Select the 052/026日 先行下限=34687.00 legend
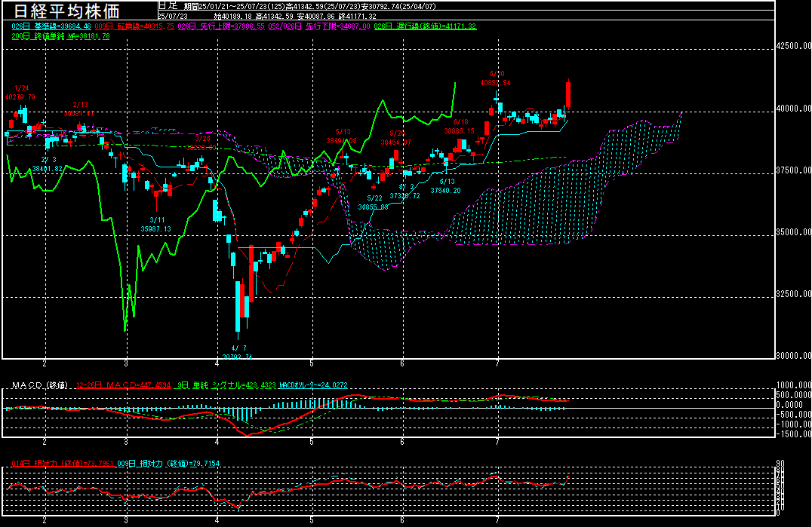This screenshot has width=812, height=527. click(319, 26)
